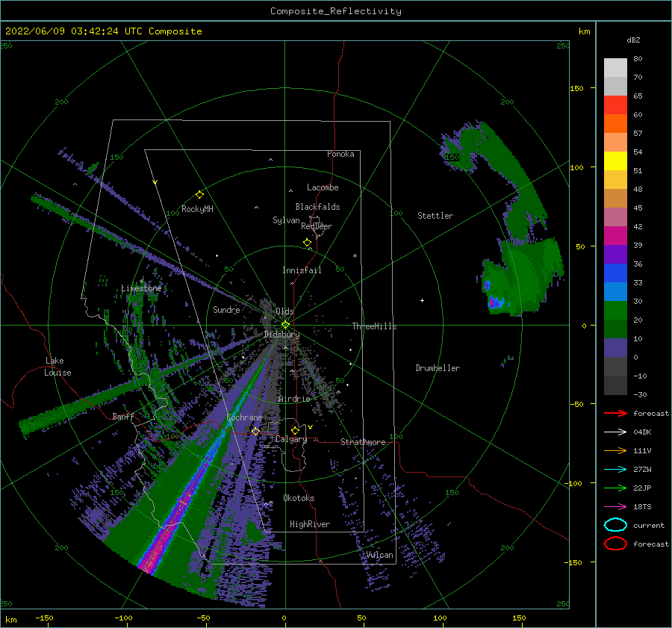This screenshot has height=628, width=672.
Task: Click the cyan 'current' ellipse legend icon
Action: (615, 525)
